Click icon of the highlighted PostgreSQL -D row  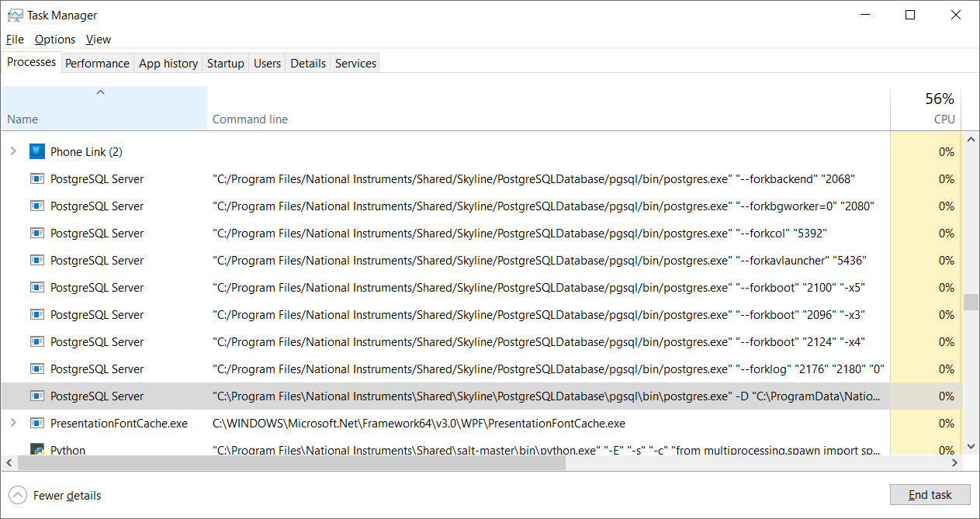[37, 396]
